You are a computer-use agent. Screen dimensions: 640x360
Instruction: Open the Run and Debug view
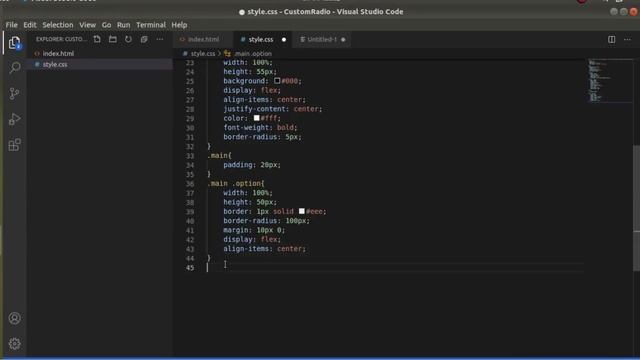pos(15,119)
